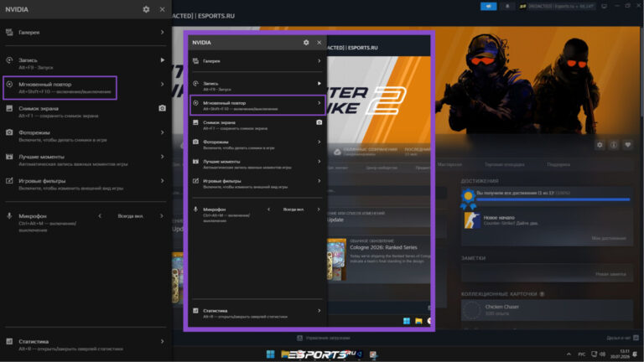Click Снимок экрана picture icon in left panel

coord(9,108)
